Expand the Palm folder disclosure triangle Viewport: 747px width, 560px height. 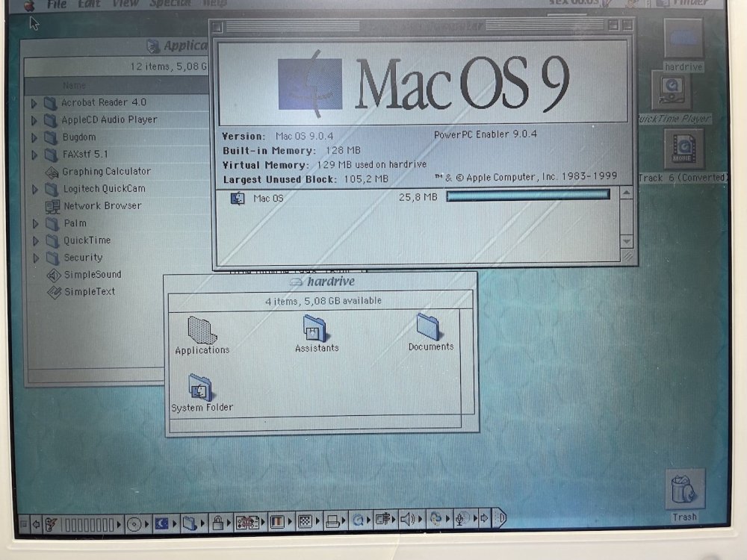tap(35, 224)
